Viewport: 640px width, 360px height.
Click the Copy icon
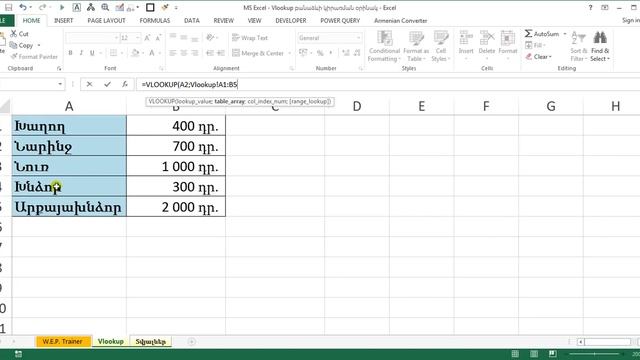coord(13,45)
